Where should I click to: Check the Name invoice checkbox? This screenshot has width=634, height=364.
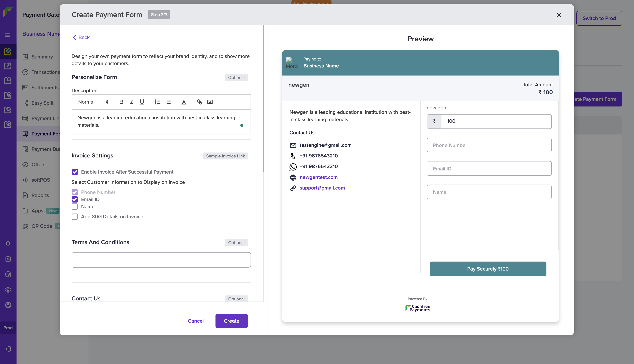[75, 207]
